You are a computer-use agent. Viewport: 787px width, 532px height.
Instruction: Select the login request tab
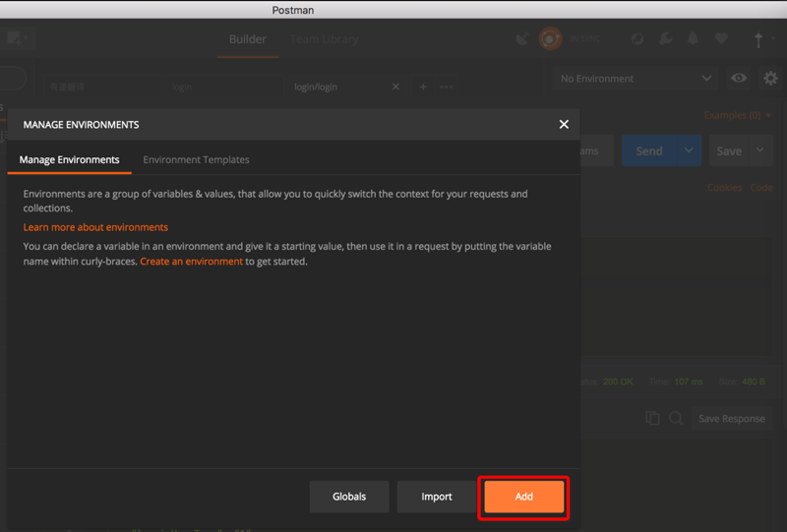click(225, 87)
